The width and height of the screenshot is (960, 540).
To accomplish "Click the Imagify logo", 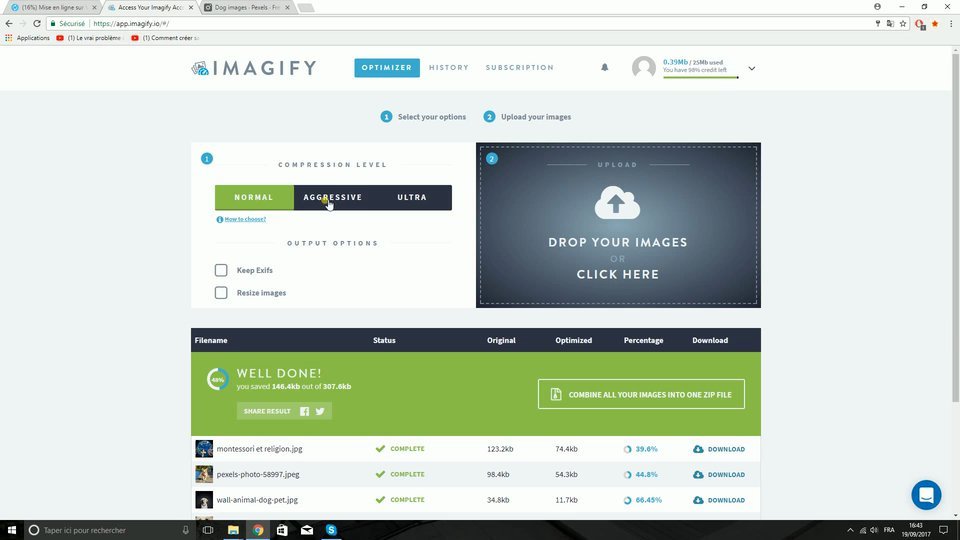I will click(x=253, y=67).
